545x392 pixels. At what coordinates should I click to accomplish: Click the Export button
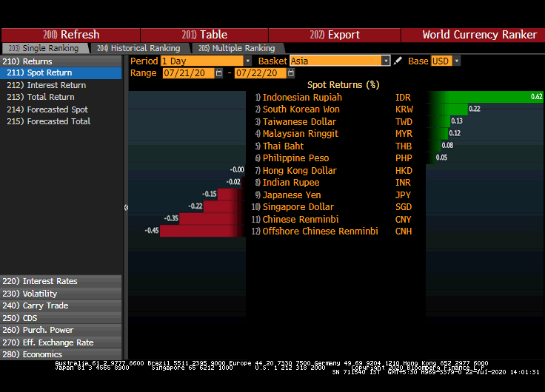coord(335,35)
